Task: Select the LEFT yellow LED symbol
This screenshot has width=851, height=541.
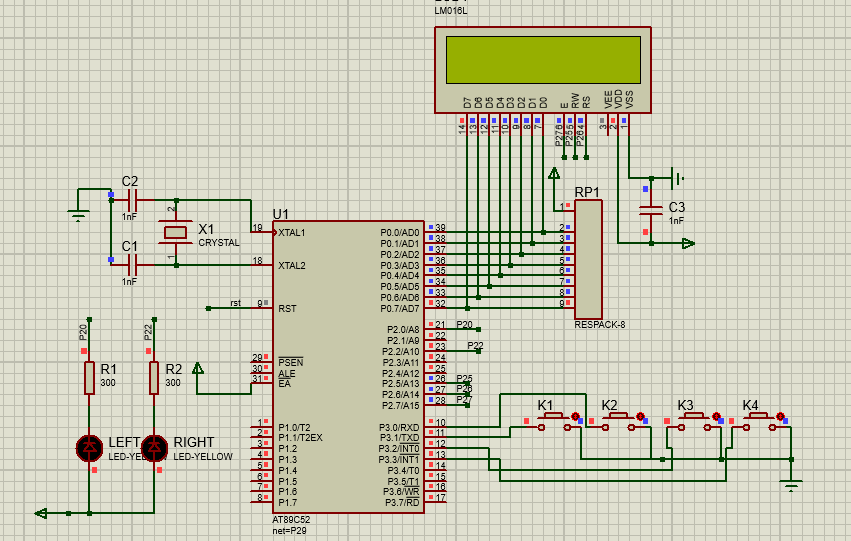Action: pyautogui.click(x=90, y=448)
